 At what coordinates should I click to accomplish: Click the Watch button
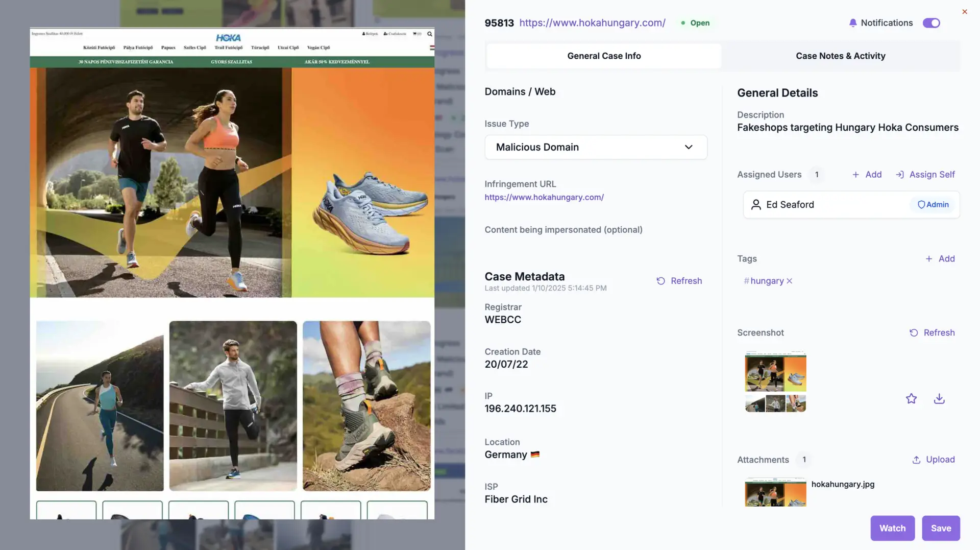[x=892, y=528]
